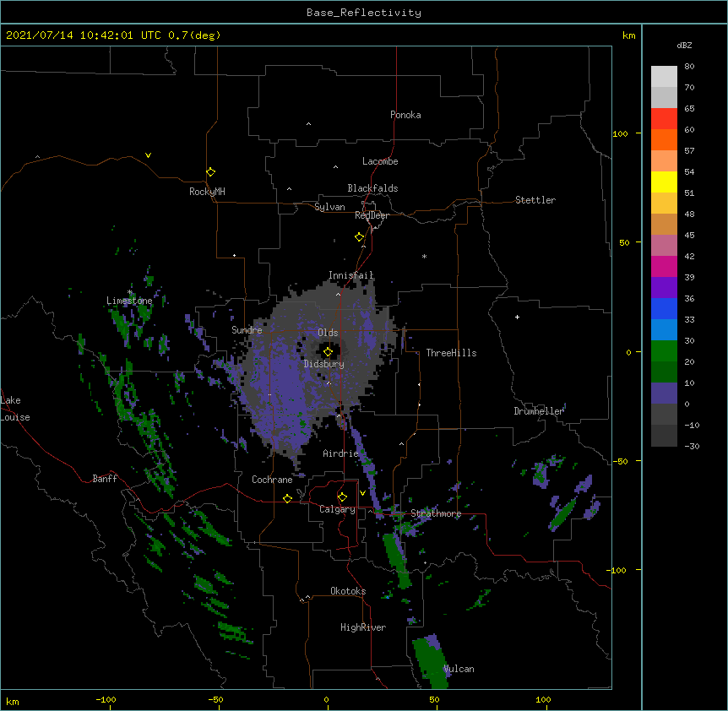Select the yellow 54 dBZ color swatch

(664, 182)
